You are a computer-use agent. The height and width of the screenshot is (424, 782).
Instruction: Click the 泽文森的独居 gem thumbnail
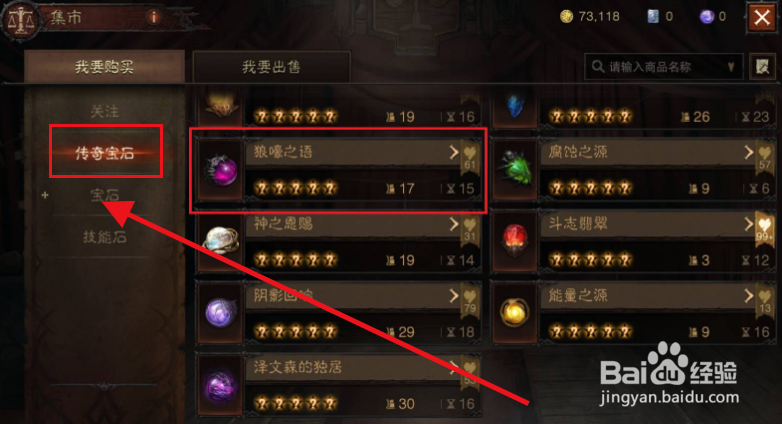click(220, 386)
